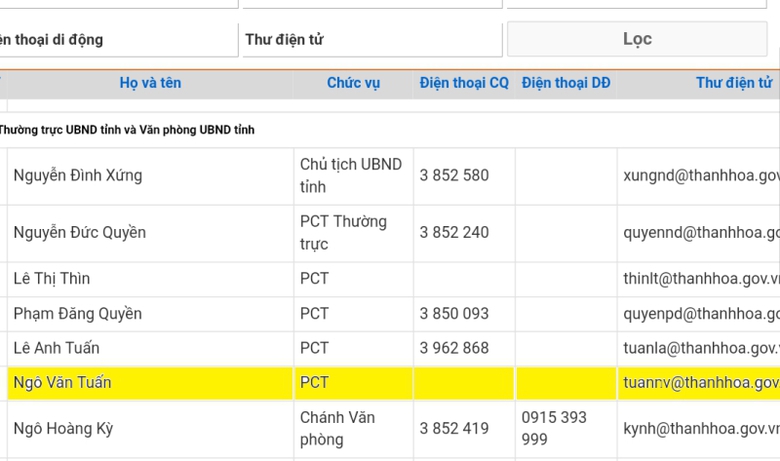This screenshot has width=780, height=461.
Task: Select the Điện thoại CQ column header
Action: click(x=464, y=83)
